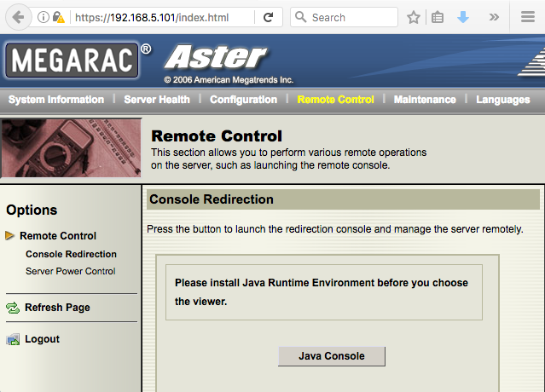
Task: Click the Logout icon
Action: (13, 339)
